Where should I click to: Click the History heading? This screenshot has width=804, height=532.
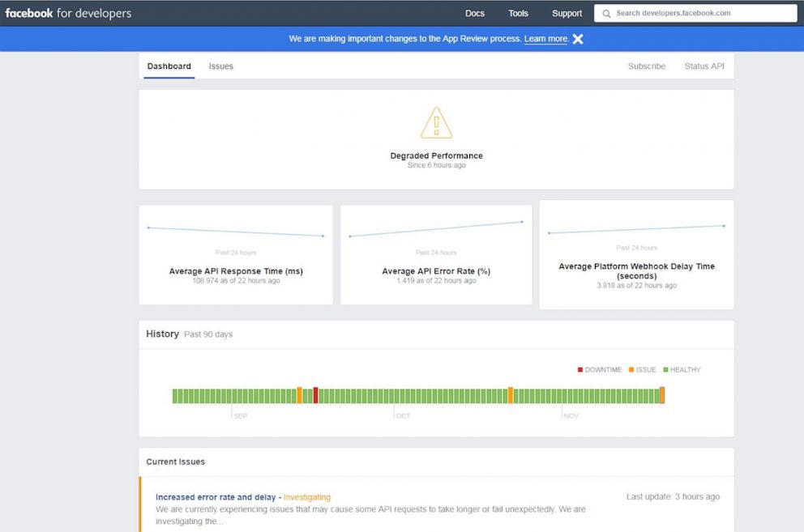[162, 334]
